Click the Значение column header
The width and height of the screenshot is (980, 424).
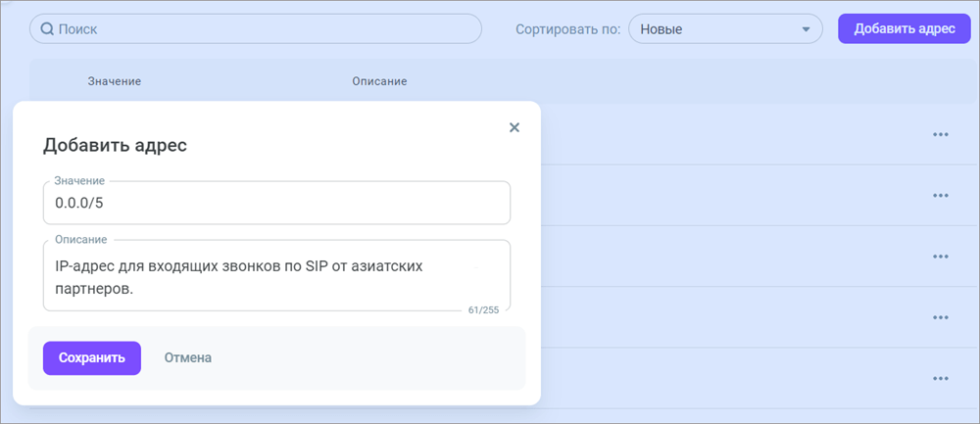(115, 81)
